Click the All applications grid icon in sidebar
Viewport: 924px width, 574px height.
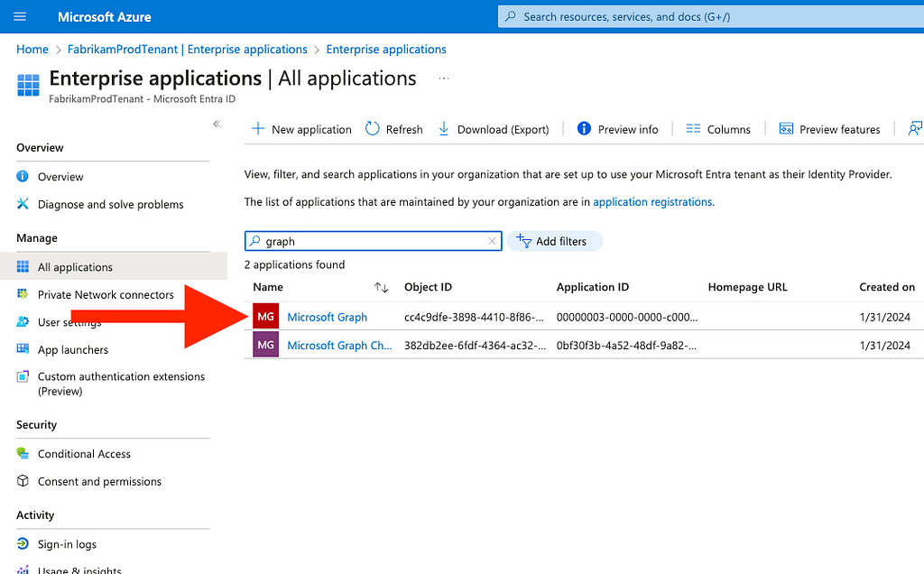(23, 266)
